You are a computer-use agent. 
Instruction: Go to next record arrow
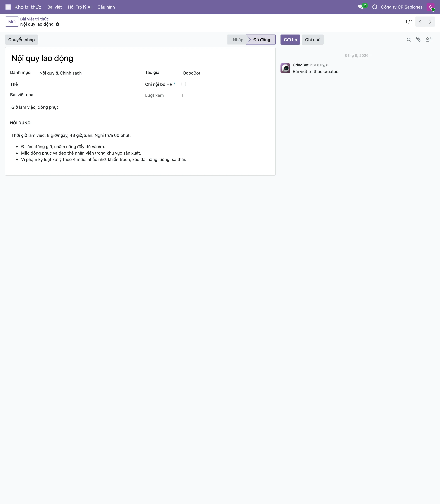pyautogui.click(x=430, y=22)
